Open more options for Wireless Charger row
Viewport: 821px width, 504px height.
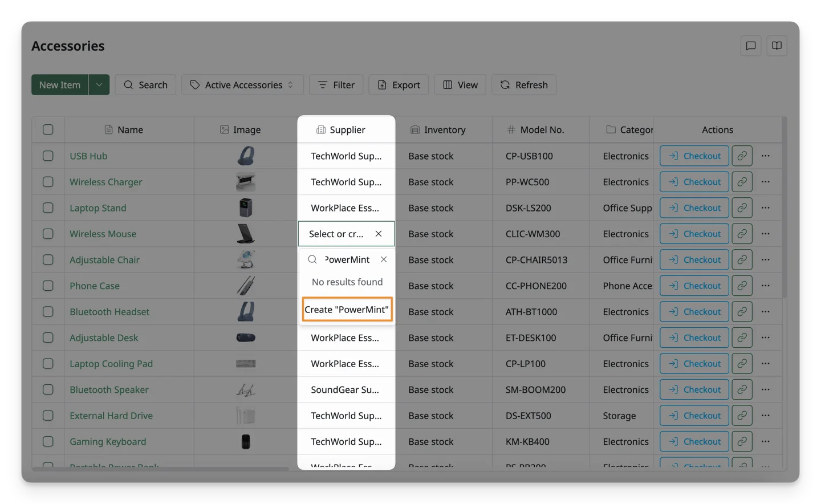click(x=765, y=182)
